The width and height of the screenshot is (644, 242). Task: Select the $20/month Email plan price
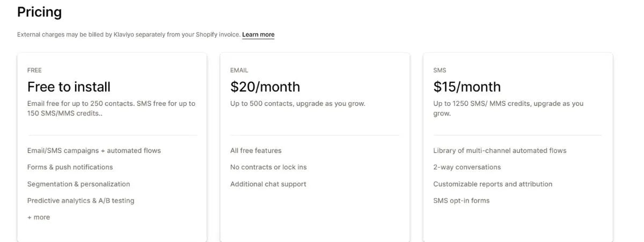265,87
